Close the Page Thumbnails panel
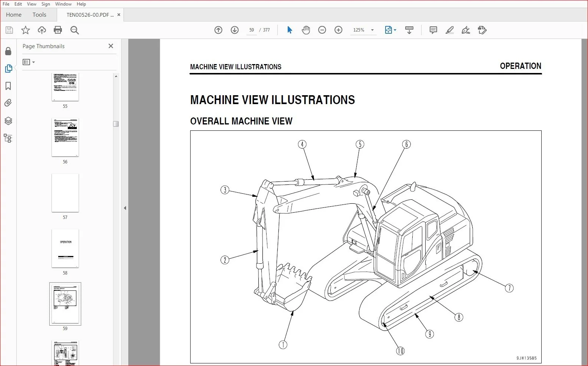This screenshot has height=366, width=588. [111, 46]
